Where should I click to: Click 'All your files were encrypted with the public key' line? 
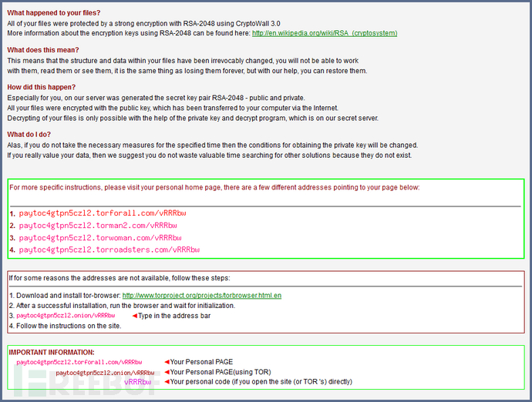pos(173,108)
